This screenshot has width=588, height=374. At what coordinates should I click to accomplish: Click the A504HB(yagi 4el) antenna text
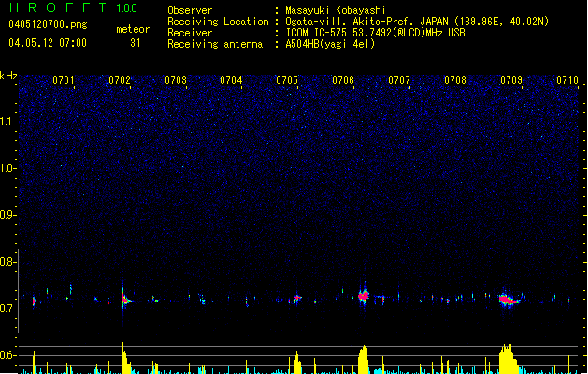(330, 44)
